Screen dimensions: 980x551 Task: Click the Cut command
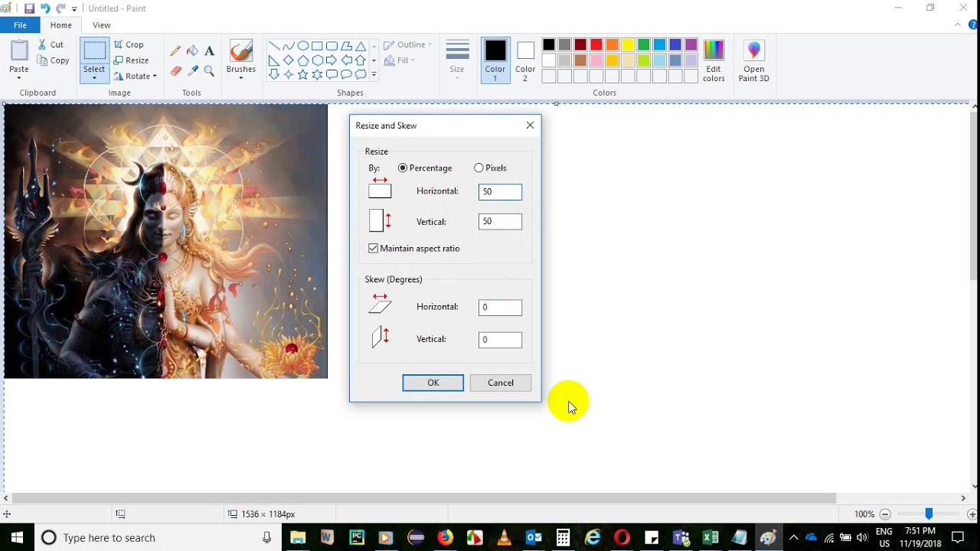pos(51,44)
